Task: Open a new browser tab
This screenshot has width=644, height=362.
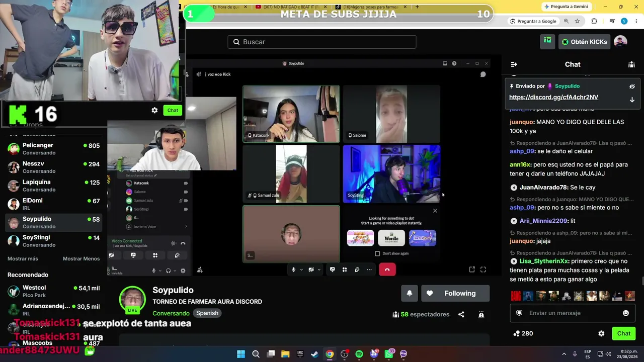Action: click(x=417, y=7)
